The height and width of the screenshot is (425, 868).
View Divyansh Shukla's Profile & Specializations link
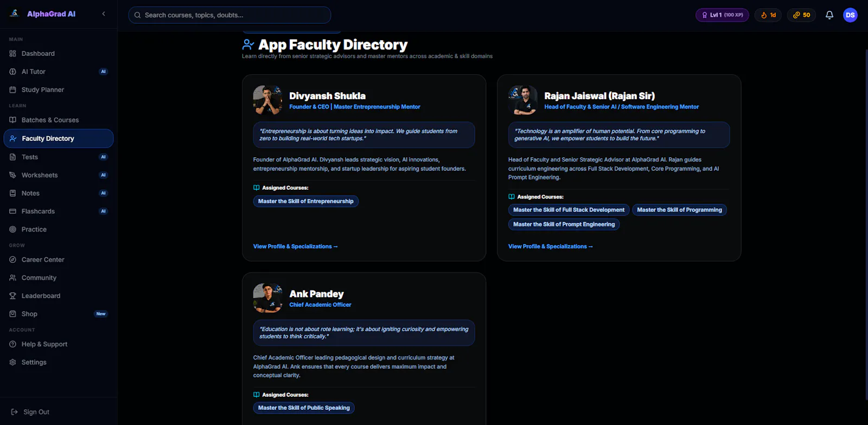point(296,247)
